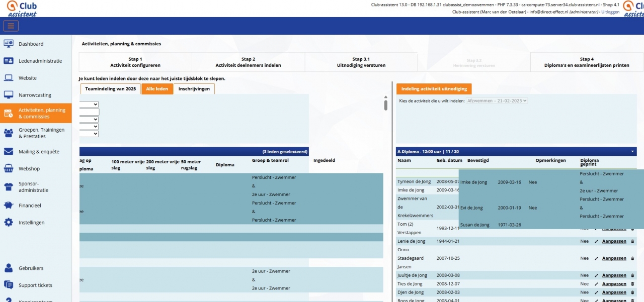The image size is (644, 302).
Task: Select the Teamindeling van 2025 tab
Action: tap(110, 89)
